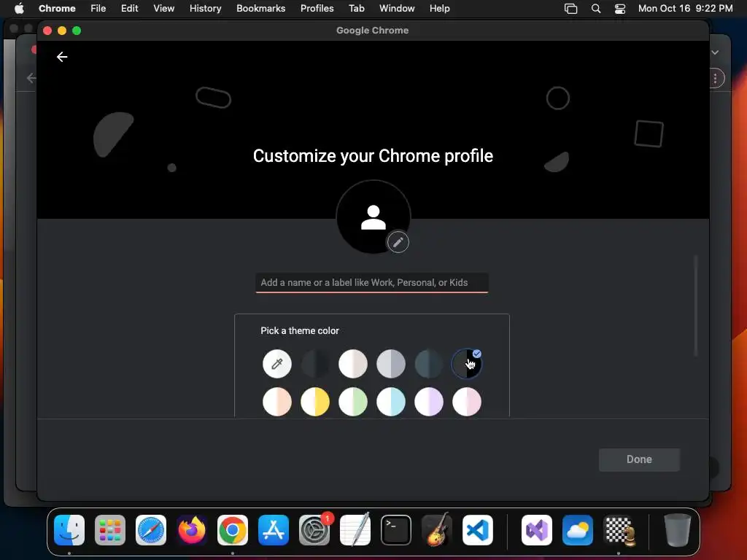Click the back arrow in profile setup

pos(62,57)
